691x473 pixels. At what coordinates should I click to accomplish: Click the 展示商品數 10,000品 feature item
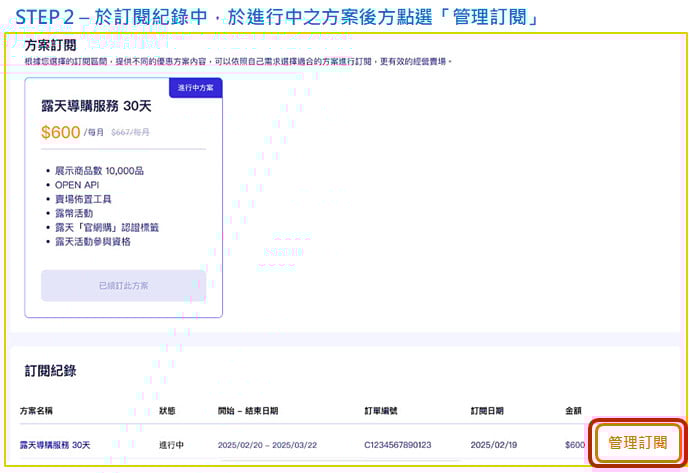click(102, 171)
